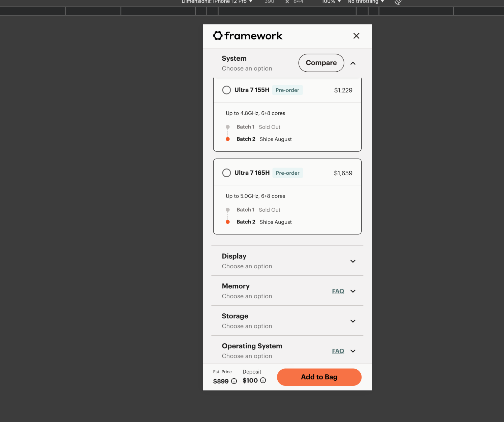The width and height of the screenshot is (504, 422).
Task: Open the Dimensions iPhone 12 Pro dropdown
Action: (x=217, y=2)
